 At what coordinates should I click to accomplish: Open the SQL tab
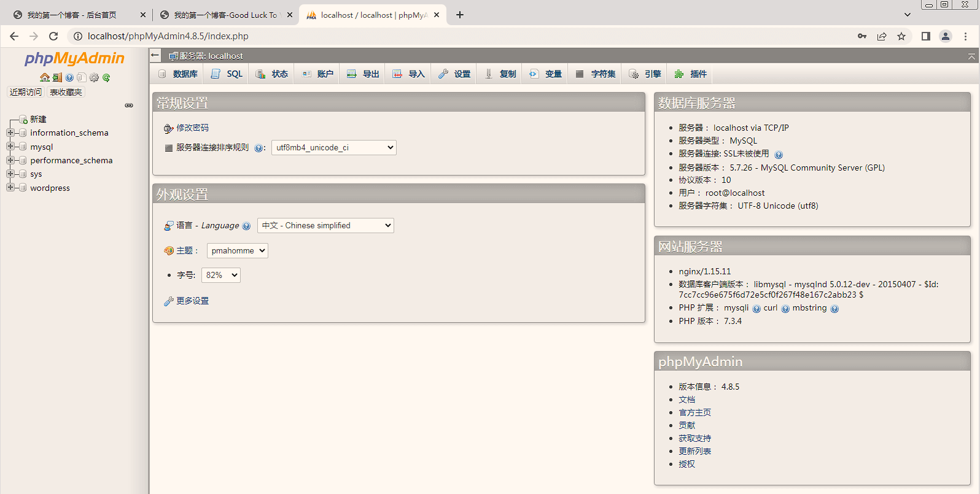coord(227,74)
